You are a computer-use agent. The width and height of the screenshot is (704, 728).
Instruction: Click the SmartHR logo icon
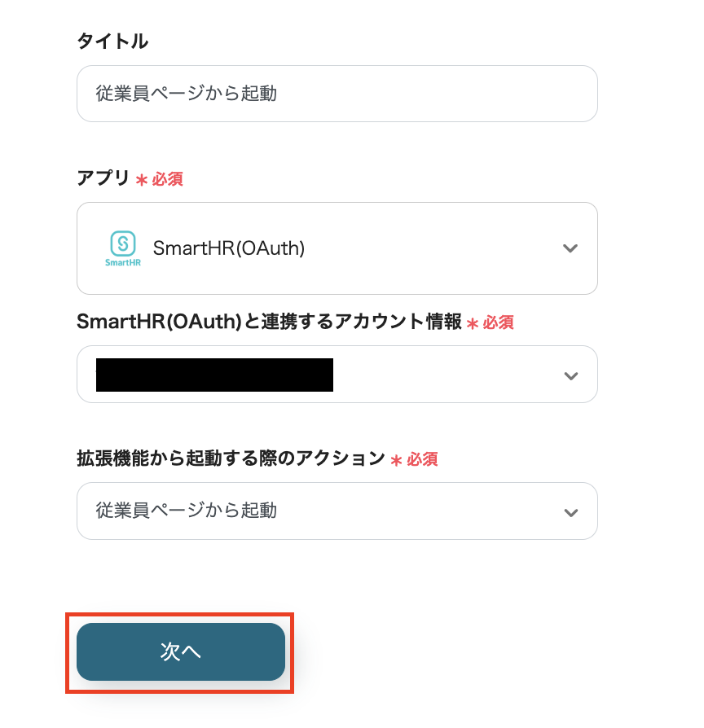tap(123, 248)
